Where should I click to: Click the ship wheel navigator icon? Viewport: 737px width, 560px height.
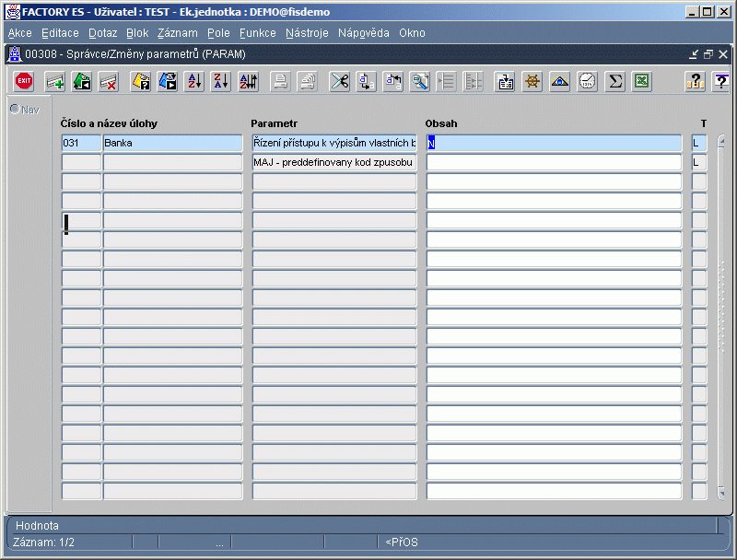click(532, 82)
